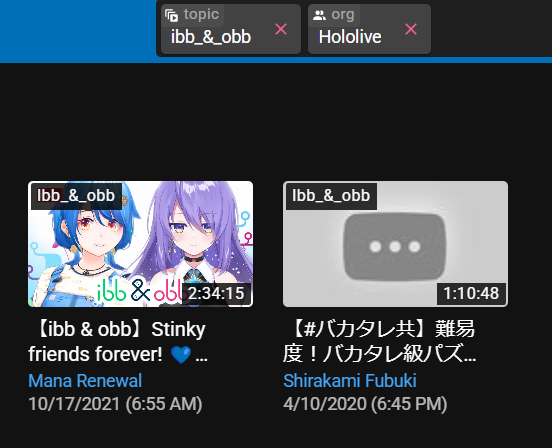Click the org people icon
Screen dimensions: 552x448
(x=319, y=15)
